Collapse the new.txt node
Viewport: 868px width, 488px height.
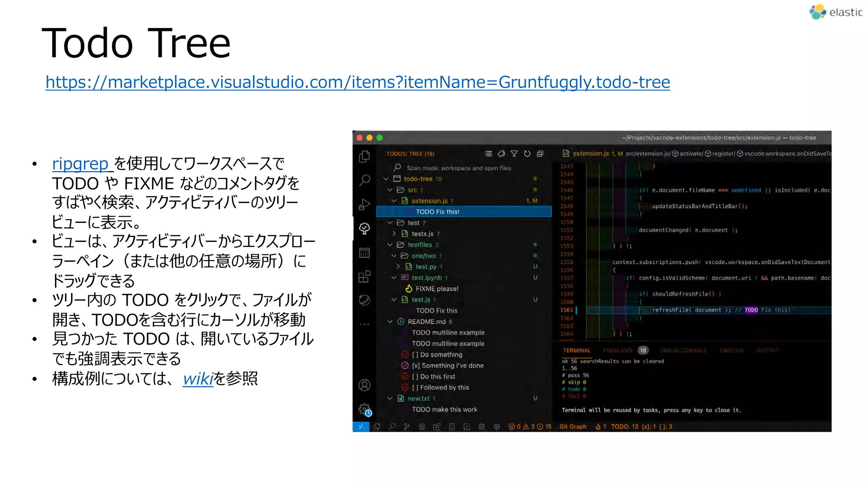tap(390, 399)
